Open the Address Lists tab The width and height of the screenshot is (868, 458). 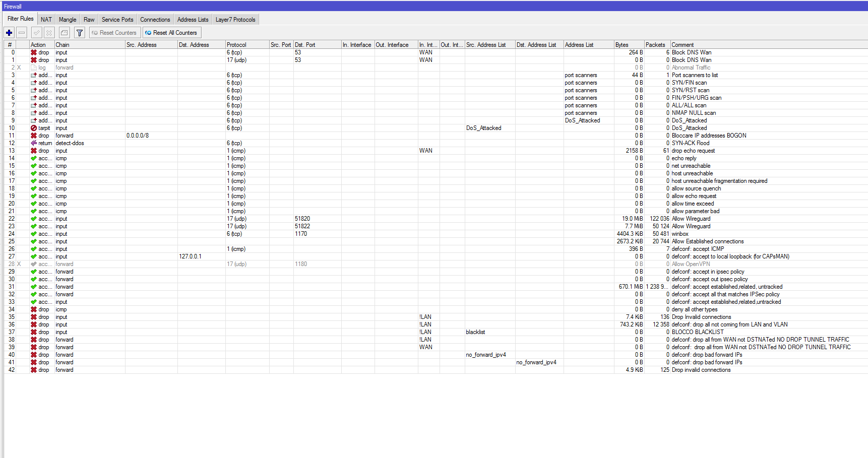click(x=193, y=20)
